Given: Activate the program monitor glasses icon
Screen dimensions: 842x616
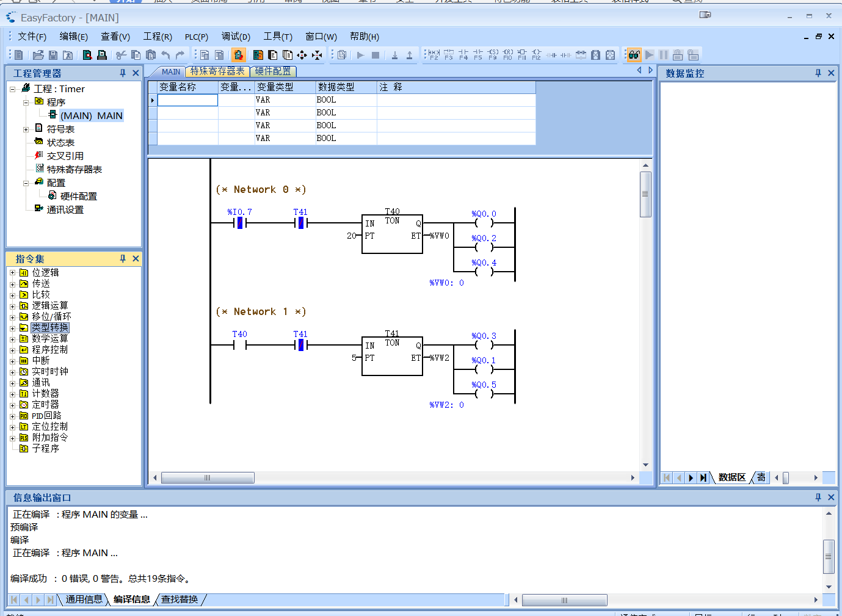Looking at the screenshot, I should click(634, 54).
